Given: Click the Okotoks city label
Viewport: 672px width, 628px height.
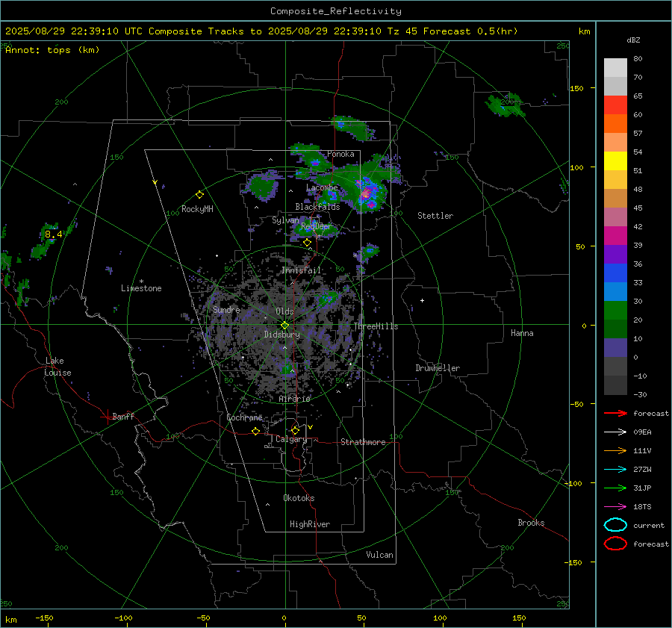Looking at the screenshot, I should (x=299, y=498).
